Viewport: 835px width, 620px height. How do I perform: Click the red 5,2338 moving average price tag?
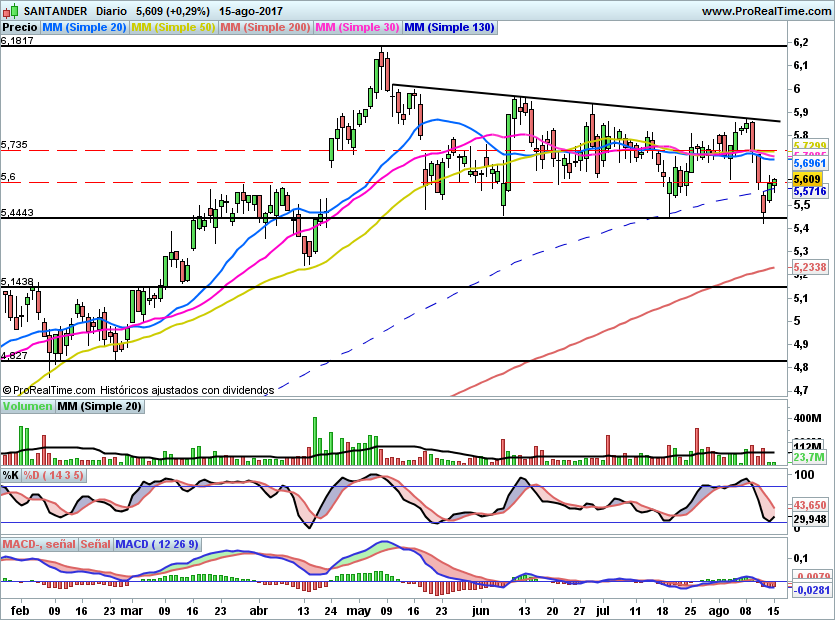[x=808, y=267]
